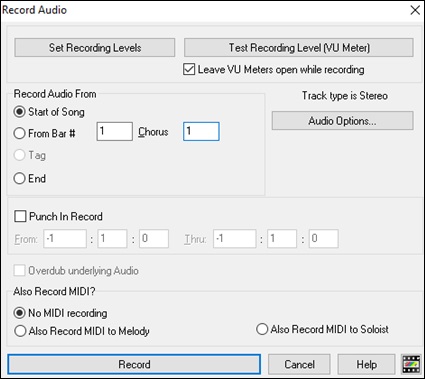Start recording with the Record button
Screen dimensions: 425x379
[134, 364]
